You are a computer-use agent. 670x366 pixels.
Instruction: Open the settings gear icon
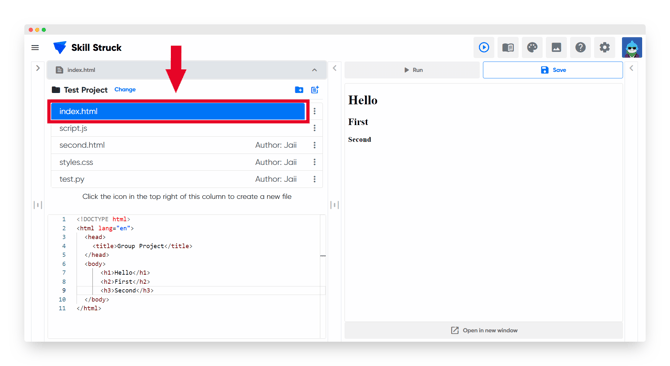(x=605, y=47)
